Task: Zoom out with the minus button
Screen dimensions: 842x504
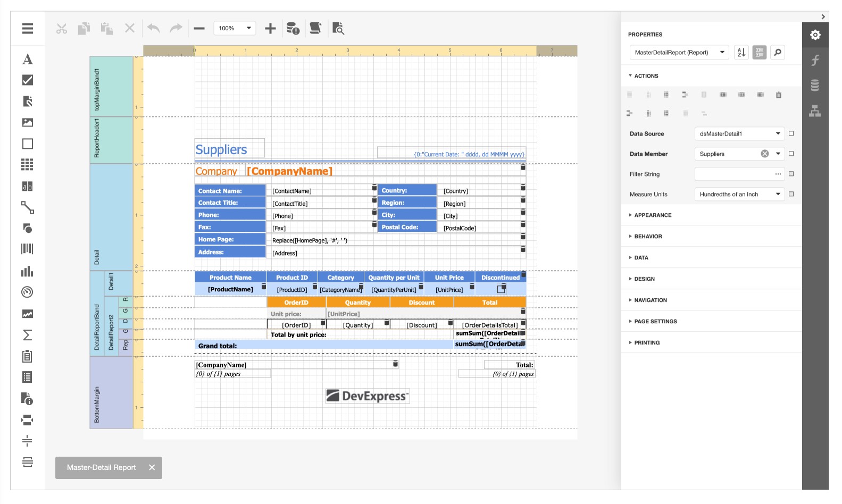Action: tap(199, 28)
